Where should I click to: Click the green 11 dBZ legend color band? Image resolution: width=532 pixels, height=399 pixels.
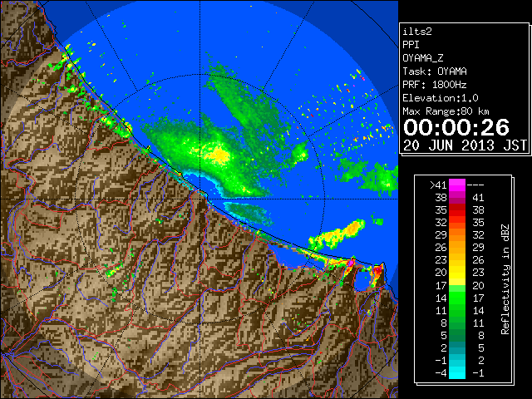pos(457,310)
